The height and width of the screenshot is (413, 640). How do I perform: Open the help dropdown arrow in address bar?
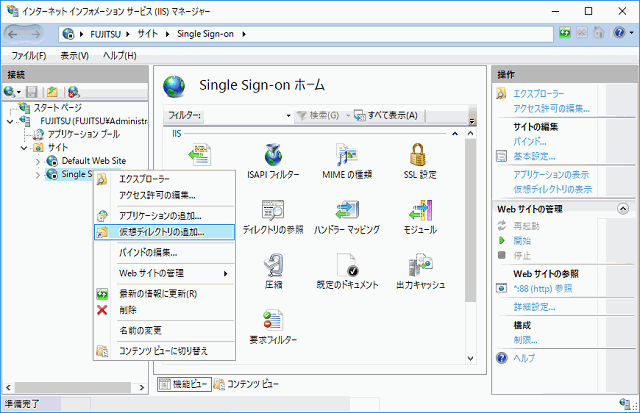[631, 33]
